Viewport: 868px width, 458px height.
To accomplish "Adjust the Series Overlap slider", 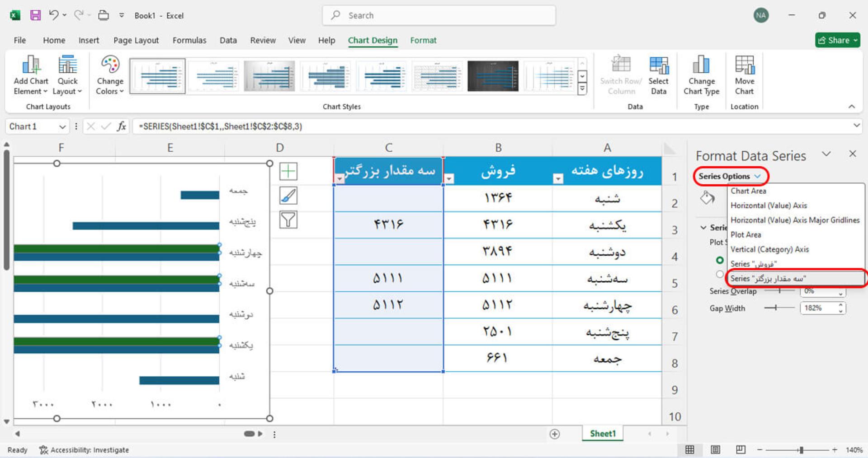I will [x=779, y=291].
